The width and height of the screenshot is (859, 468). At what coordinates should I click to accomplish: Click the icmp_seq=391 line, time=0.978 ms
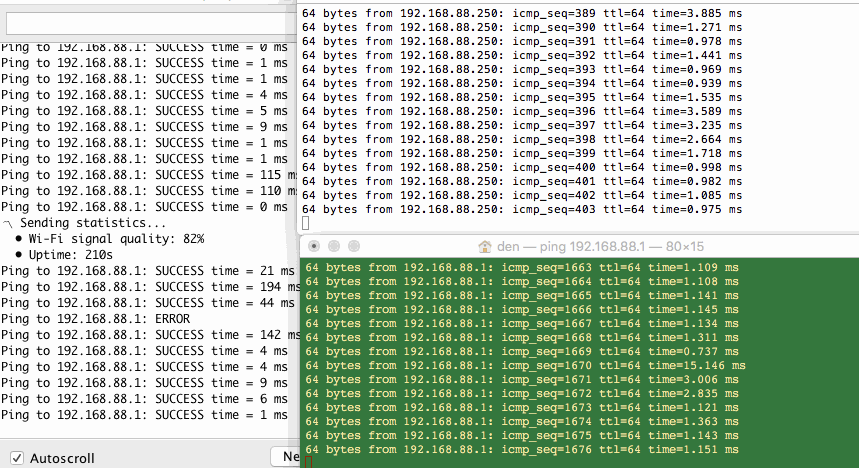coord(522,41)
